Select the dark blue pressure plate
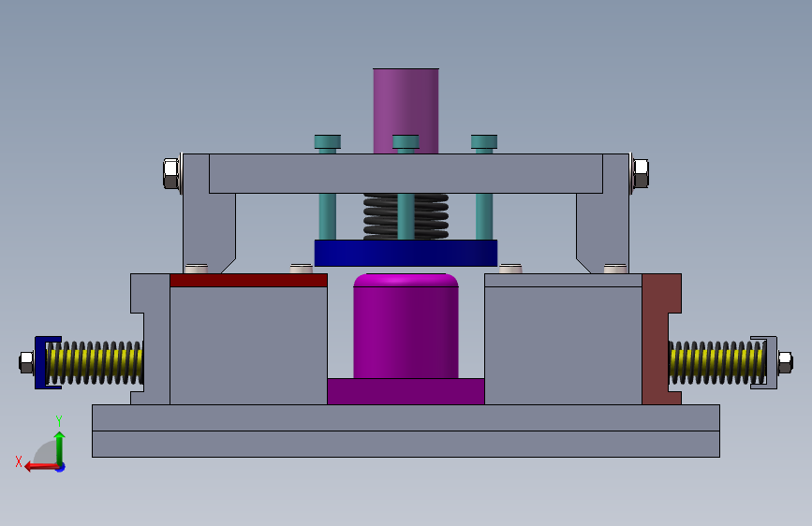The image size is (812, 526). click(x=406, y=253)
